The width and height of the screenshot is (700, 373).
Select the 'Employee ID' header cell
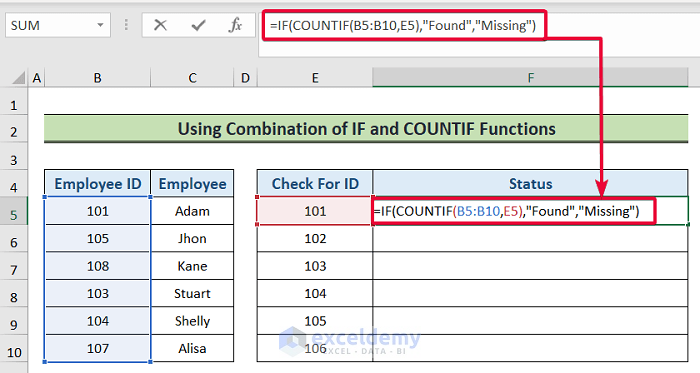[x=97, y=183]
